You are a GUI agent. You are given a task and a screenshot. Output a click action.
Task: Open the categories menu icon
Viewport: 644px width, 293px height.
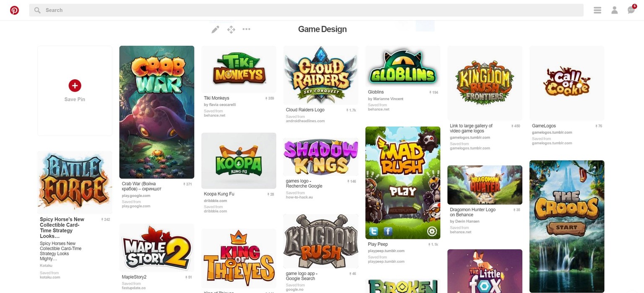click(x=597, y=10)
